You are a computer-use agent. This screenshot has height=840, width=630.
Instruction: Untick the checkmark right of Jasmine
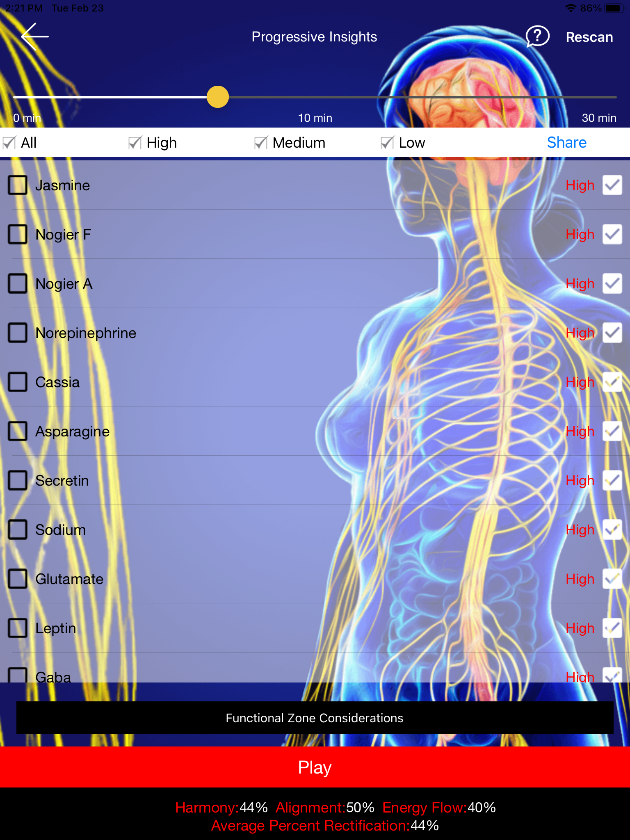(x=612, y=185)
